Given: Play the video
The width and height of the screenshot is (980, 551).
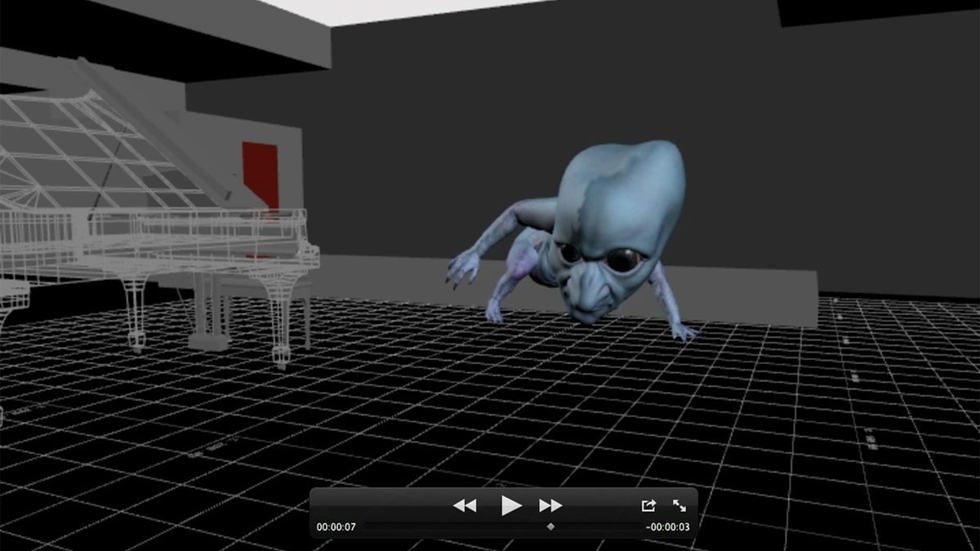Looking at the screenshot, I should click(x=511, y=505).
